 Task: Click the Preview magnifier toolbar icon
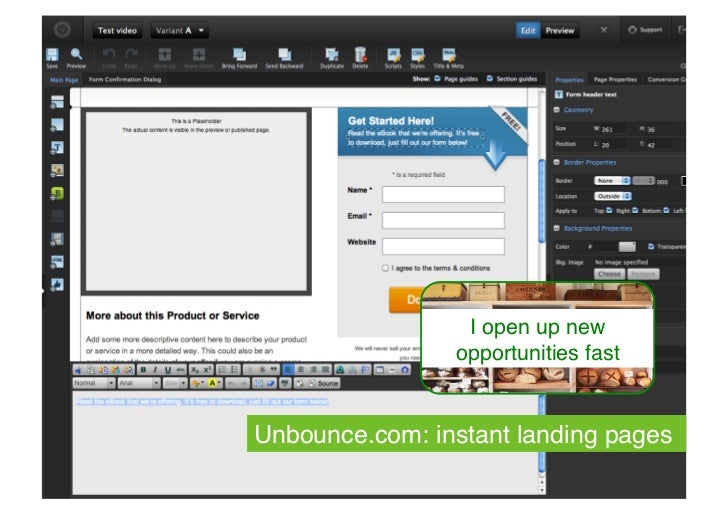[76, 55]
